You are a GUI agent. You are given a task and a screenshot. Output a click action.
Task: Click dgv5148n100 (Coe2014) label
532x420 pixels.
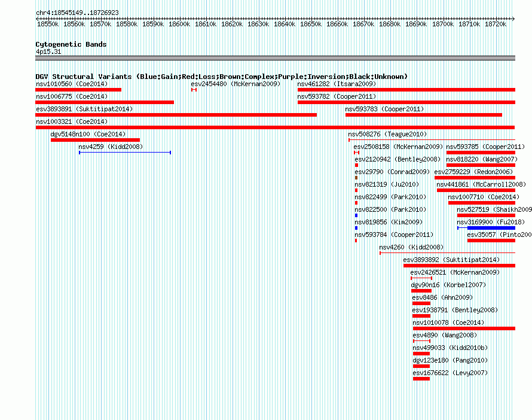click(x=88, y=134)
